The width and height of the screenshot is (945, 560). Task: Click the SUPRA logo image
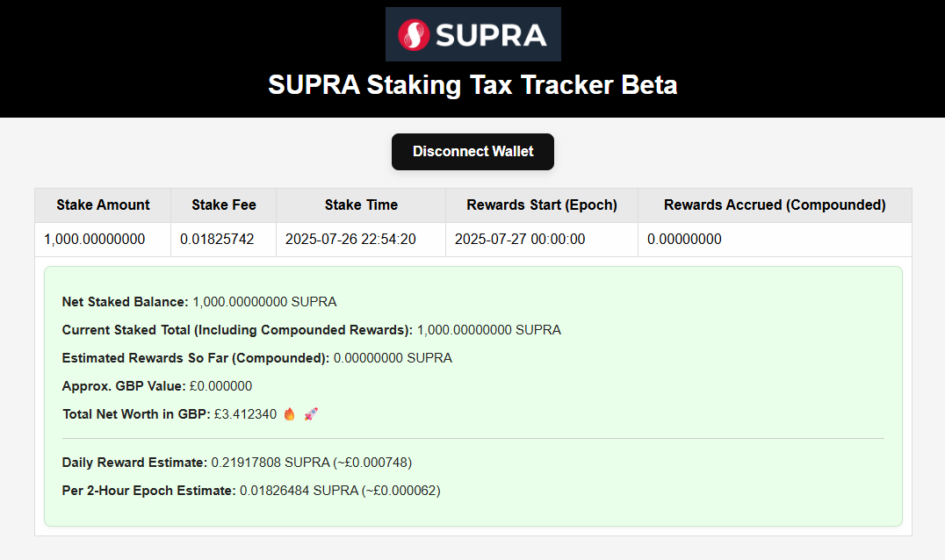[473, 34]
